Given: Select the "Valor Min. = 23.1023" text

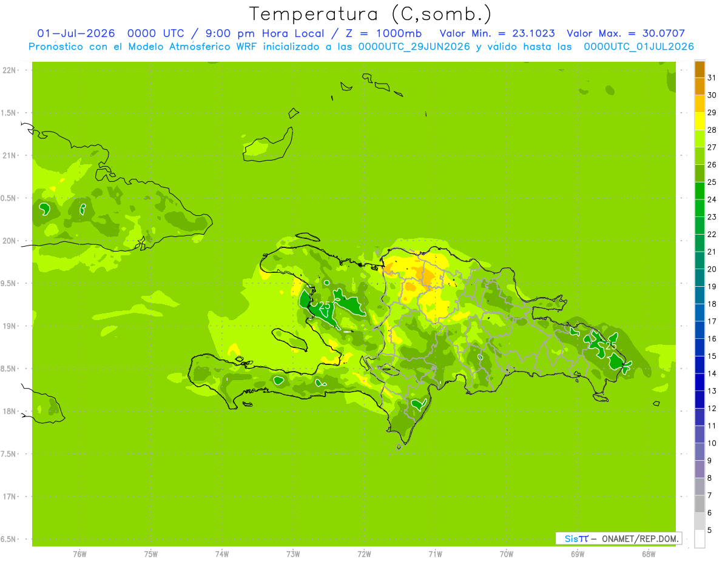Looking at the screenshot, I should (x=497, y=33).
